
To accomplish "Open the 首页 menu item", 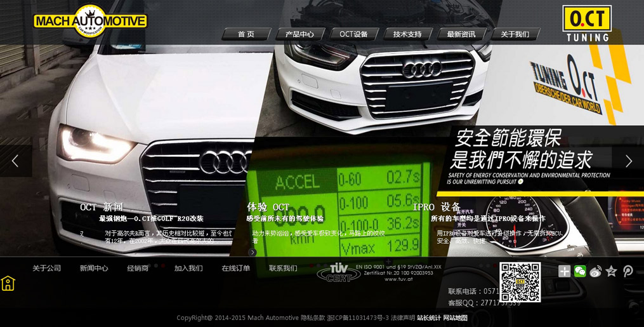I will (246, 34).
